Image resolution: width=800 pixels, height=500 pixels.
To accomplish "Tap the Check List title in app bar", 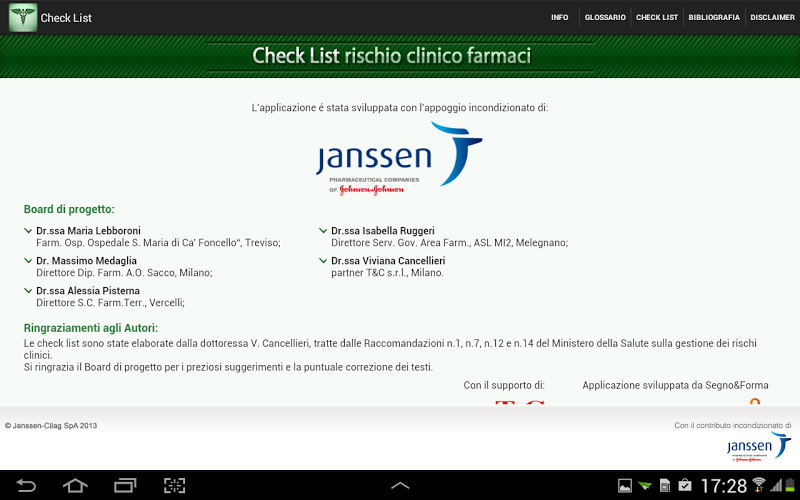I will [x=66, y=18].
